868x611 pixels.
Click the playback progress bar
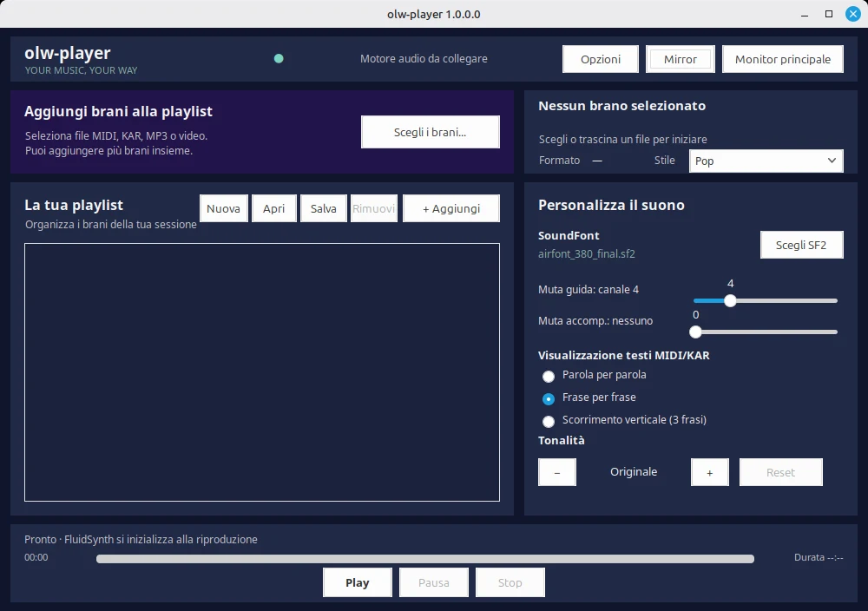pos(425,559)
